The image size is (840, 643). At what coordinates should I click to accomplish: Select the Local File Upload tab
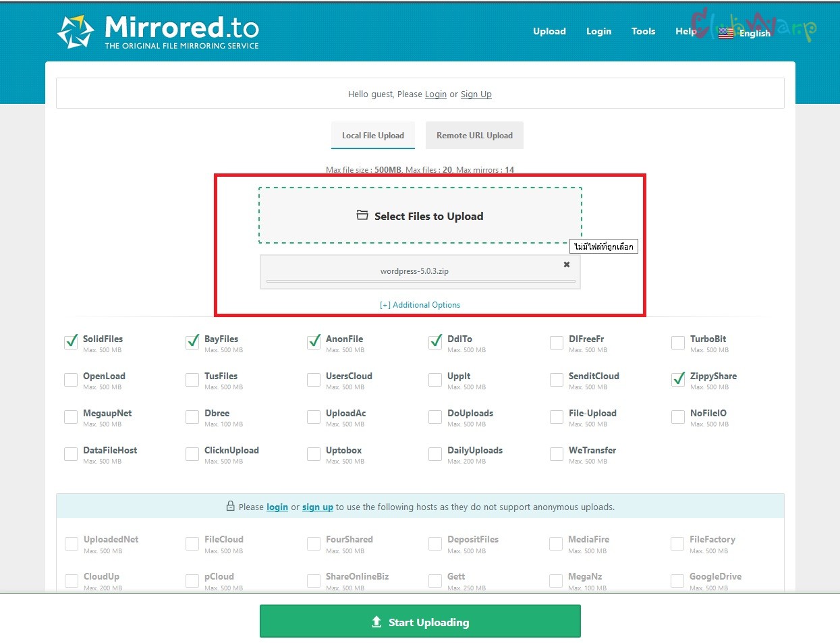(372, 136)
